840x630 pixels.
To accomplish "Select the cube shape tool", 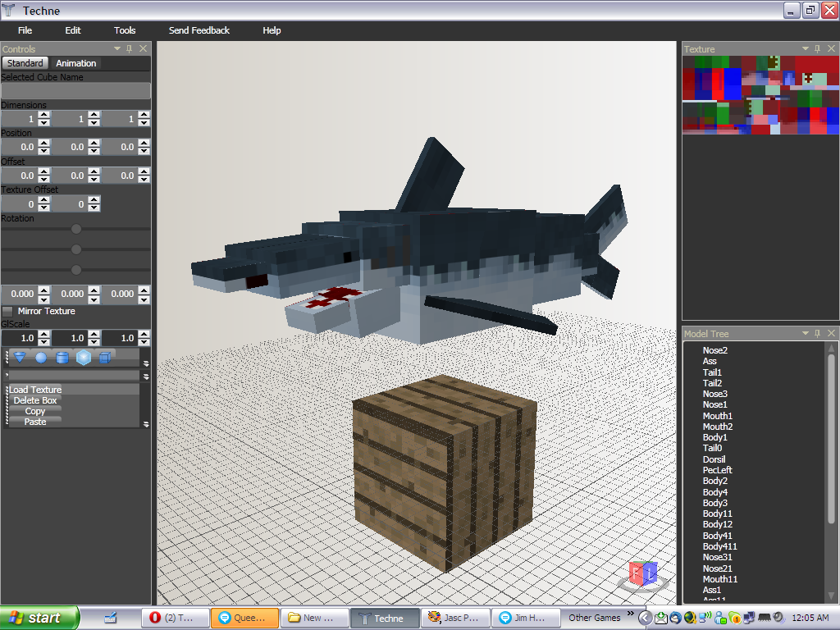I will [x=106, y=357].
